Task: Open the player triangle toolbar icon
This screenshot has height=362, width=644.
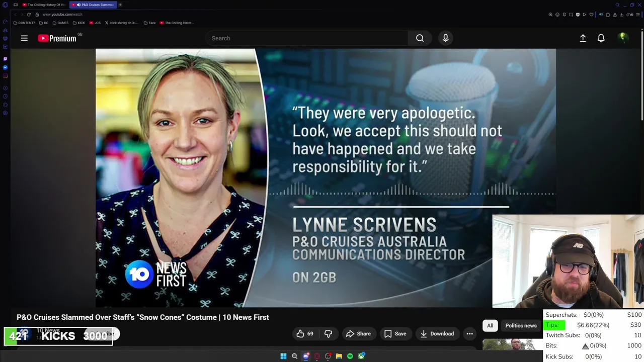Action: (x=584, y=15)
